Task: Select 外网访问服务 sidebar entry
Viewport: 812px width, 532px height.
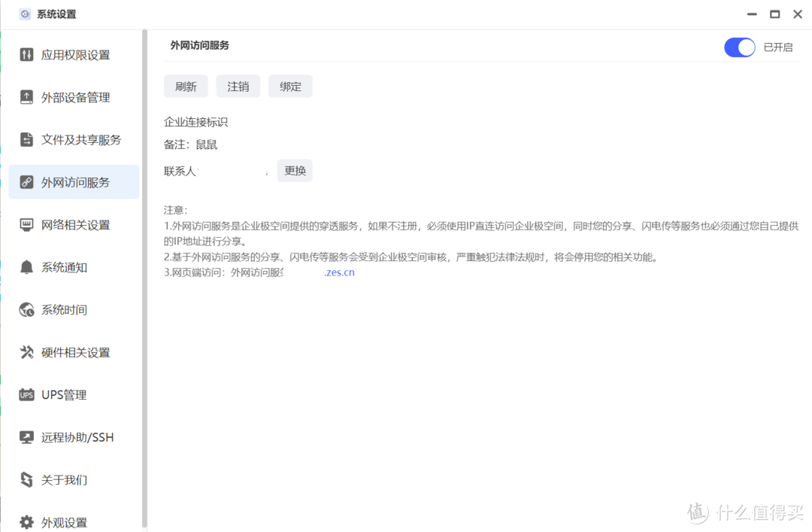Action: 74,182
